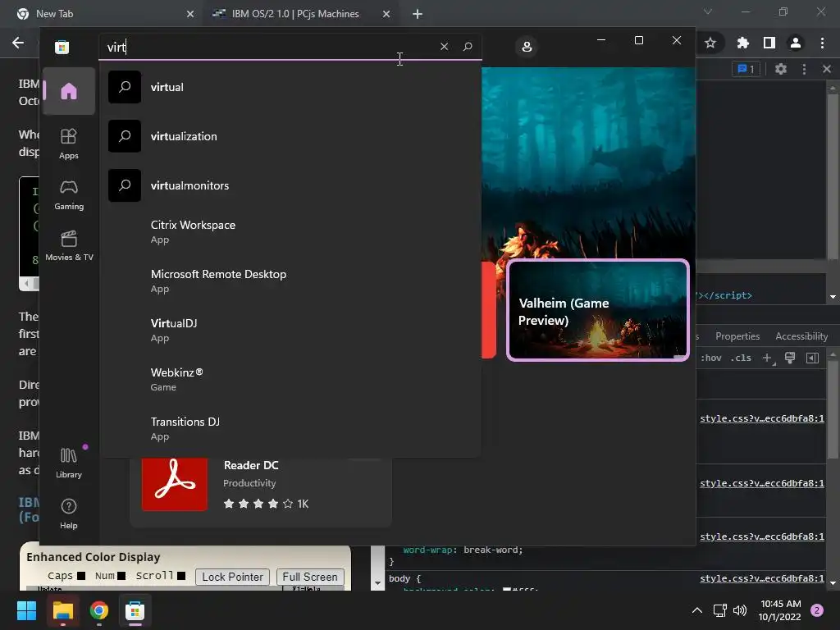Open Chrome from taskbar
Image resolution: width=840 pixels, height=630 pixels.
99,610
